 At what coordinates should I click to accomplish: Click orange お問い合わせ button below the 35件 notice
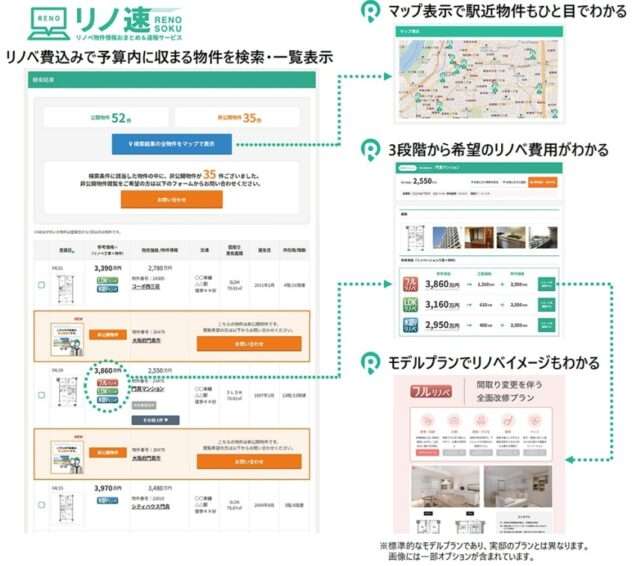171,199
